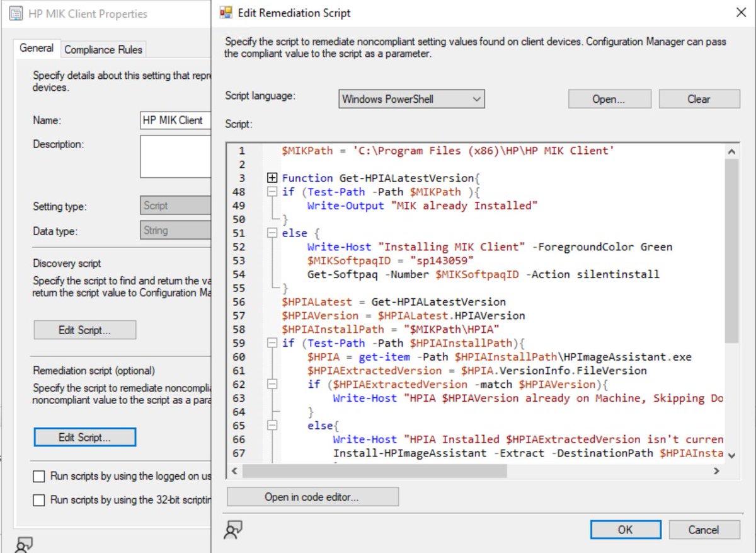Click the feedback icon in the Properties window
756x553 pixels.
pyautogui.click(x=24, y=545)
